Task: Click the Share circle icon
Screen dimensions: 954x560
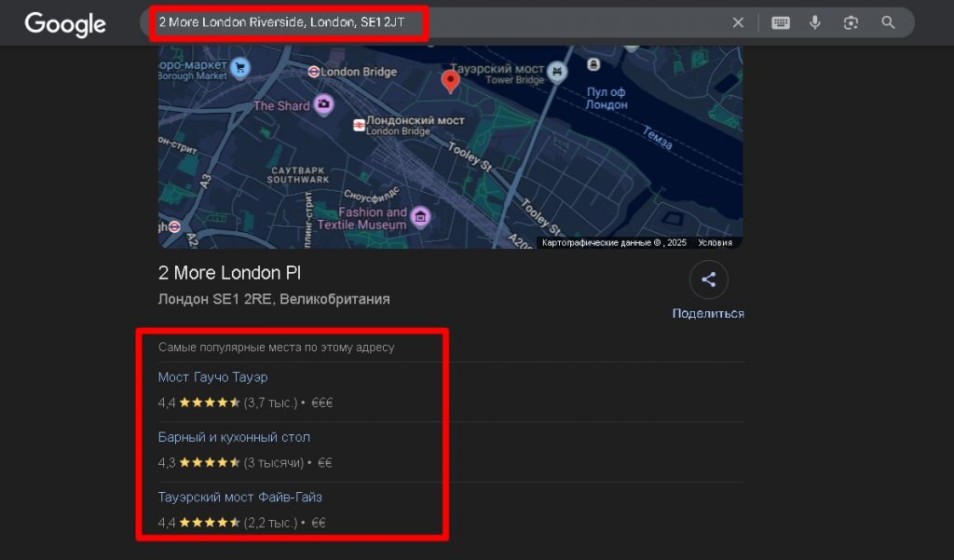Action: click(x=708, y=280)
